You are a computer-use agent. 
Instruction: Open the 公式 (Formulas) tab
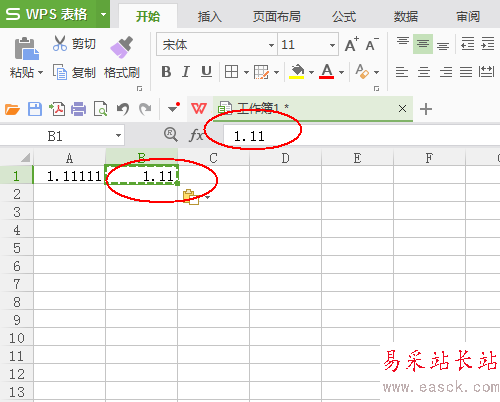point(344,16)
